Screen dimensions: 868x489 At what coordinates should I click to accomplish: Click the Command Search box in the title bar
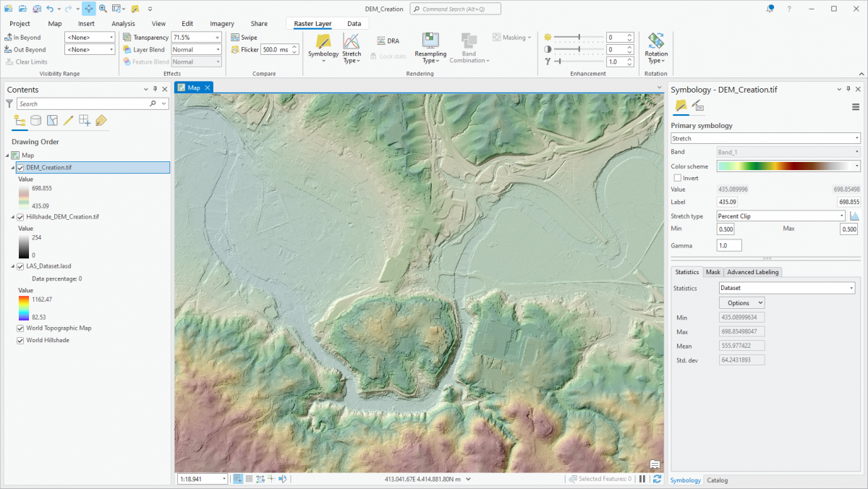(454, 9)
